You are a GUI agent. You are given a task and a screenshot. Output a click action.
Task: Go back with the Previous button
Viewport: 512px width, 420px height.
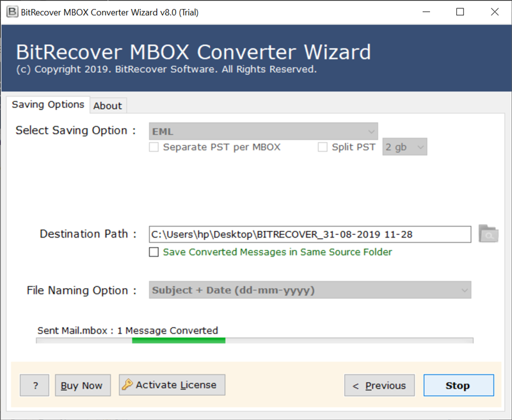tap(380, 385)
